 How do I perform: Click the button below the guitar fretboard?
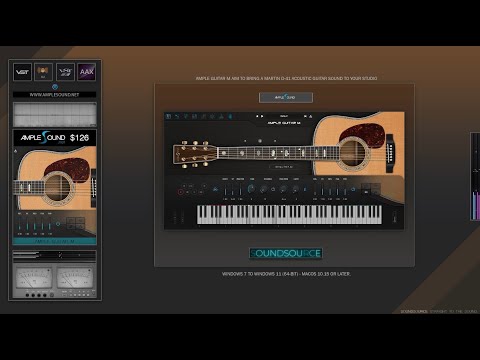283,167
